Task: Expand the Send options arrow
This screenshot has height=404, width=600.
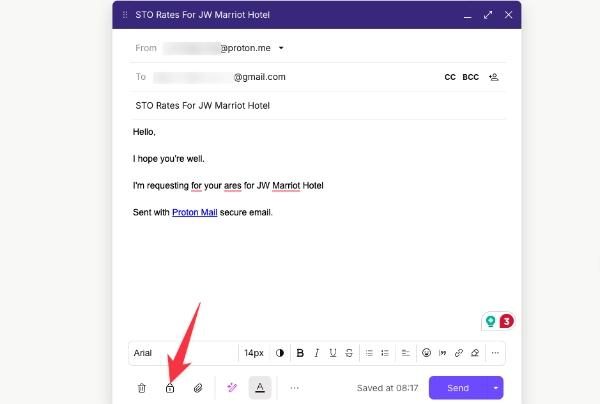Action: (496, 388)
